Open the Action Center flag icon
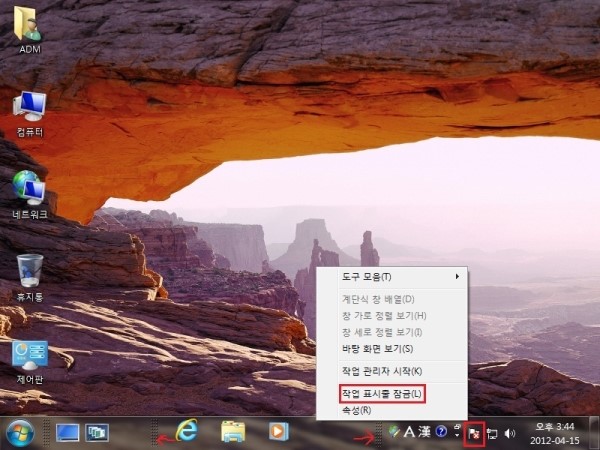The height and width of the screenshot is (450, 600). pos(474,433)
